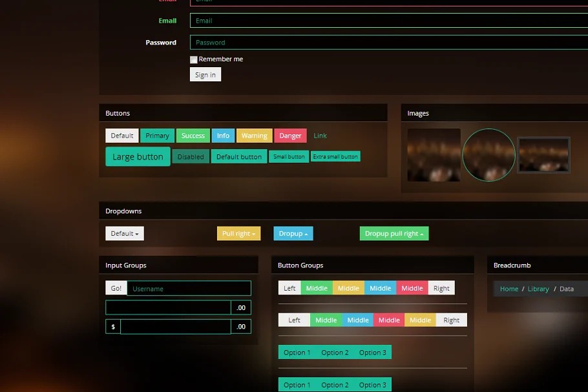Select the rounded square image thumbnail

[434, 155]
